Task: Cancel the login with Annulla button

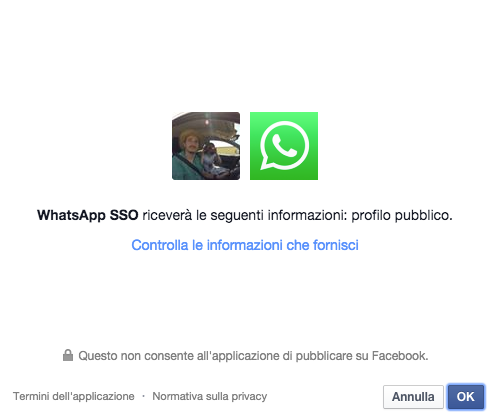Action: point(413,397)
